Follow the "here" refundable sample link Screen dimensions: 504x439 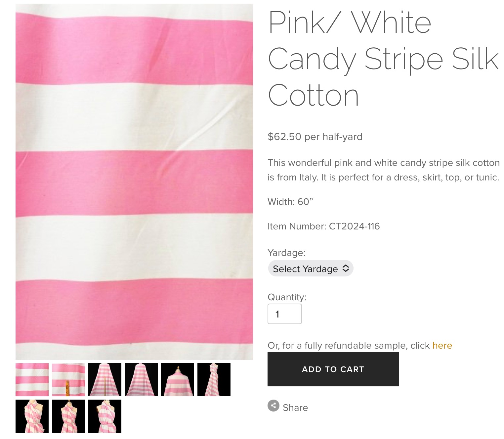442,346
